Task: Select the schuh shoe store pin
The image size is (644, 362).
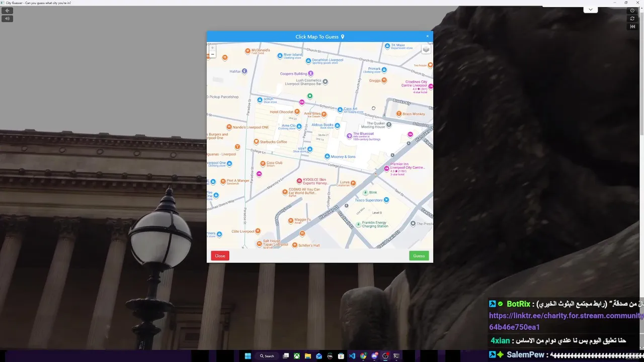Action: (260, 100)
